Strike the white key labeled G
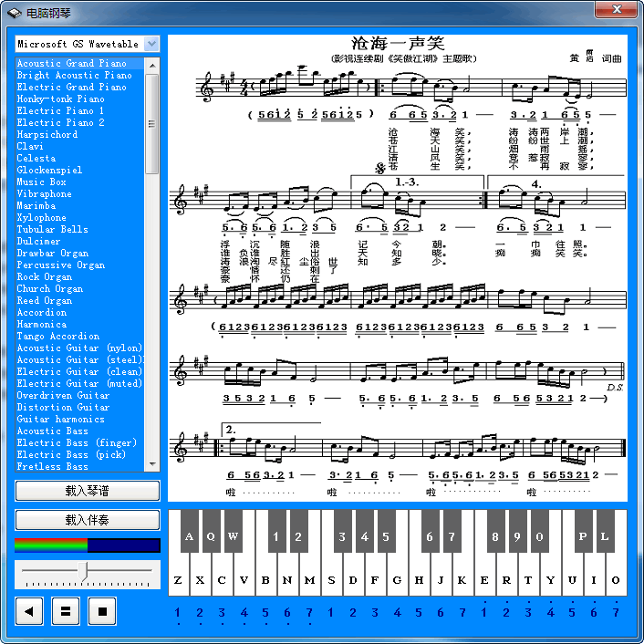This screenshot has width=644, height=644. pyautogui.click(x=397, y=580)
